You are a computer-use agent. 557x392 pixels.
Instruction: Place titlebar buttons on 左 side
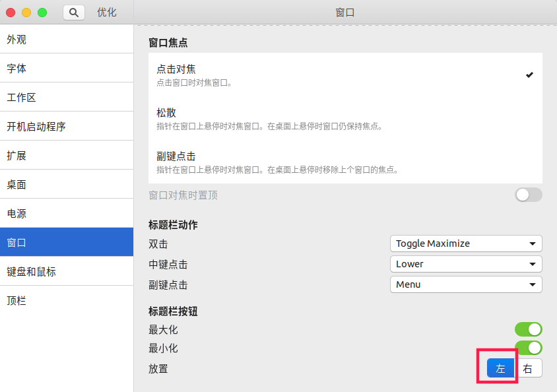(500, 368)
